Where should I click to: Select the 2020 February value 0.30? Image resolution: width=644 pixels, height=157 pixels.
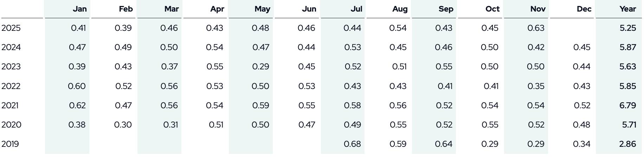(x=123, y=125)
